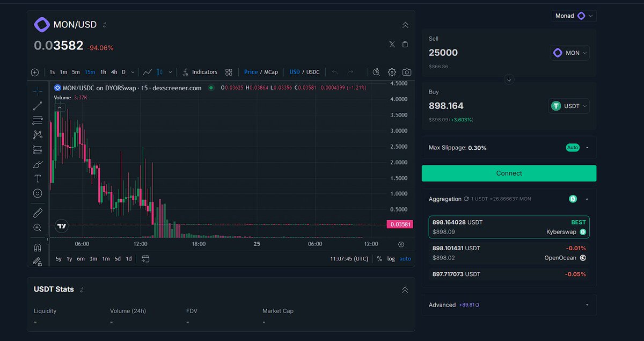Open the emoji icons tool

(38, 193)
